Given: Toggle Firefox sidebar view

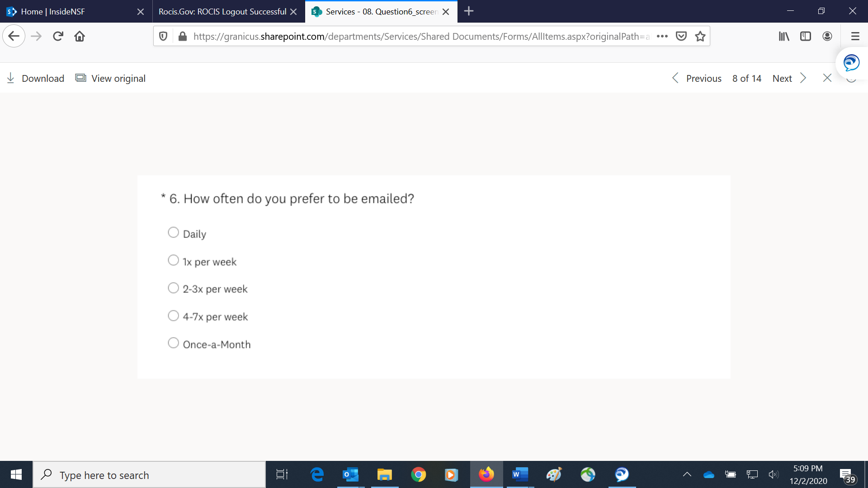Looking at the screenshot, I should [x=806, y=36].
